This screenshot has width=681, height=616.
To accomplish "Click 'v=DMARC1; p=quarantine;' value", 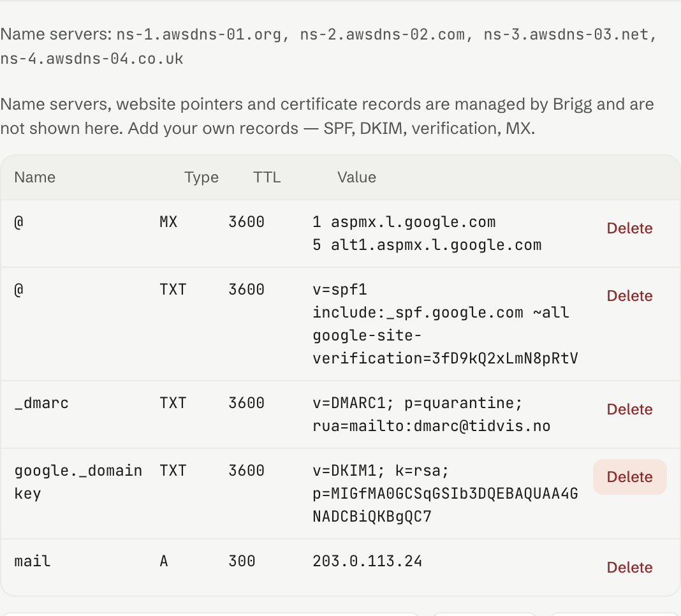I will tap(418, 403).
